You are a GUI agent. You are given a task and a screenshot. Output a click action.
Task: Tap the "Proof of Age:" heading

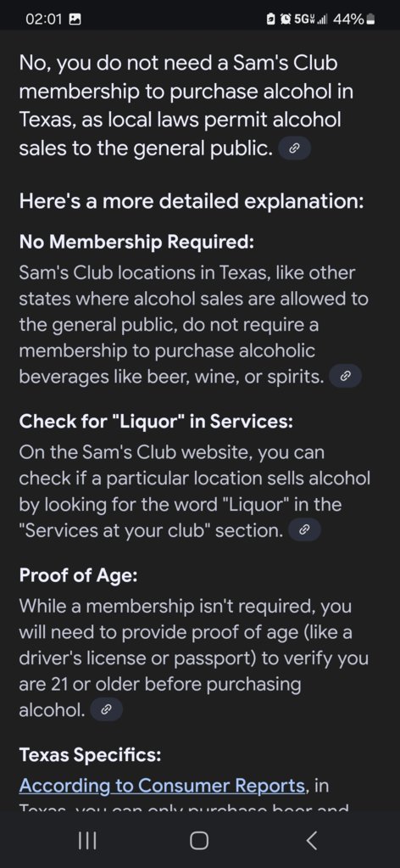point(78,574)
